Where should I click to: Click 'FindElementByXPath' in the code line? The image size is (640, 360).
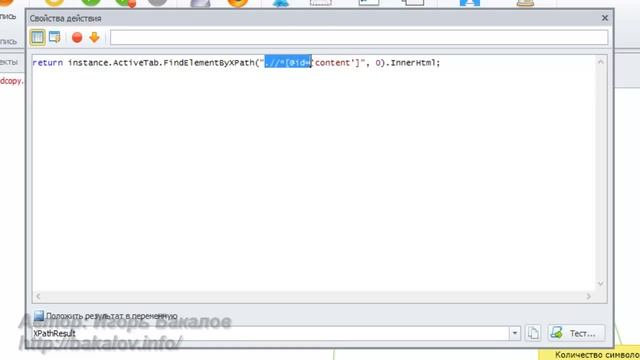pyautogui.click(x=208, y=63)
